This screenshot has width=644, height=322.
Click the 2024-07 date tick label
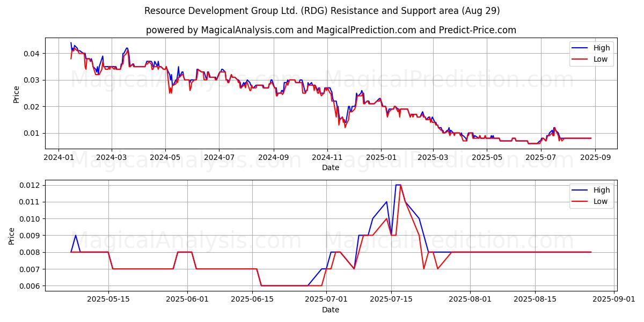(x=219, y=158)
